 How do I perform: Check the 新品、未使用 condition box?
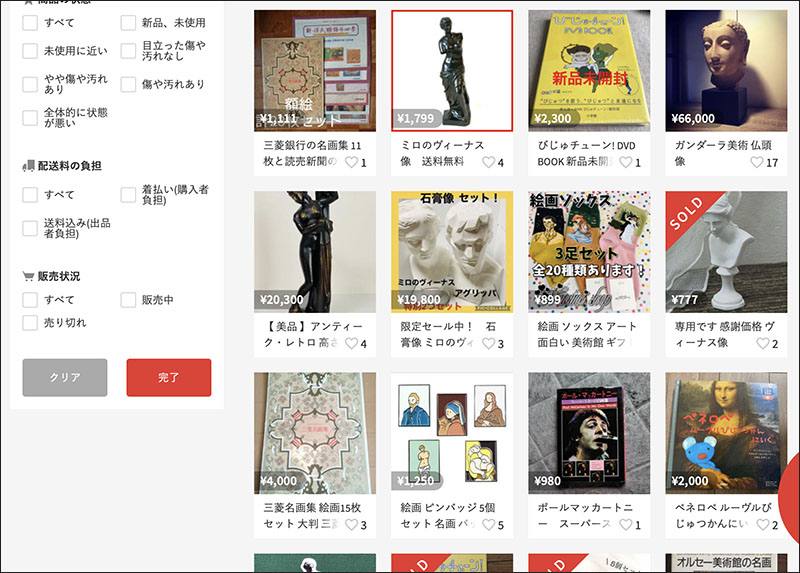click(x=128, y=22)
